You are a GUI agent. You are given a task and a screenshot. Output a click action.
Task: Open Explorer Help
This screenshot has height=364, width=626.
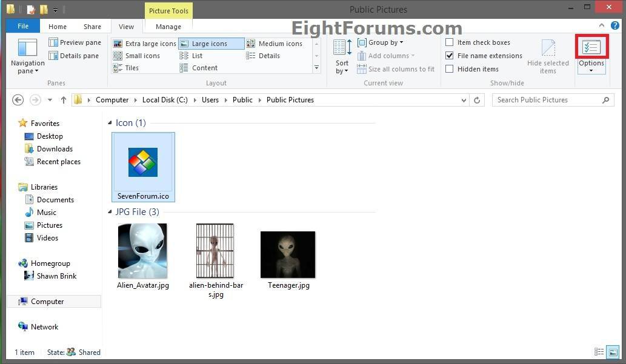pos(615,25)
